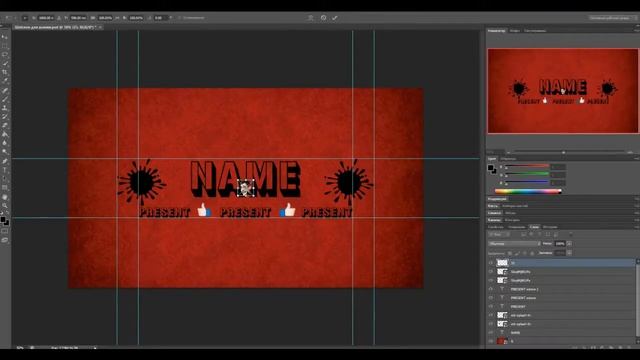
Task: Open the layer blend mode dropdown
Action: (x=514, y=244)
